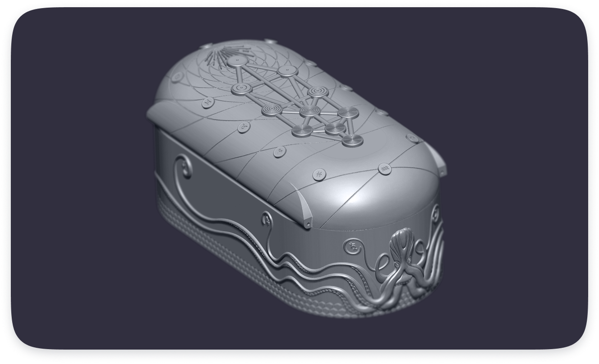Click the hinge tab on the far right corner
Screen dimensions: 599x364
437,161
